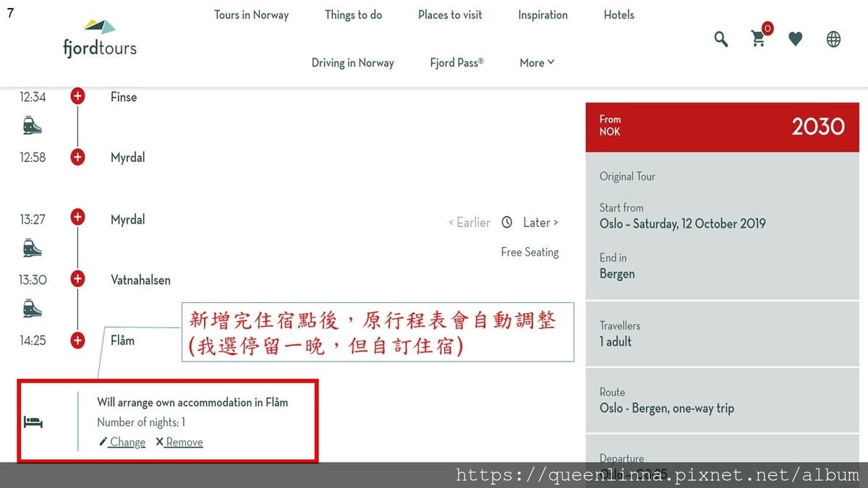The height and width of the screenshot is (488, 868).
Task: Remove the Flåm accommodation entry
Action: 183,442
